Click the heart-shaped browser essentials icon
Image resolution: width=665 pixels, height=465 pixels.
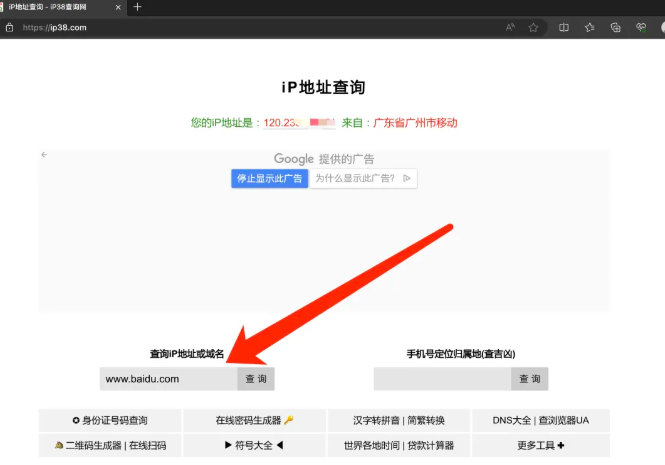pyautogui.click(x=642, y=27)
